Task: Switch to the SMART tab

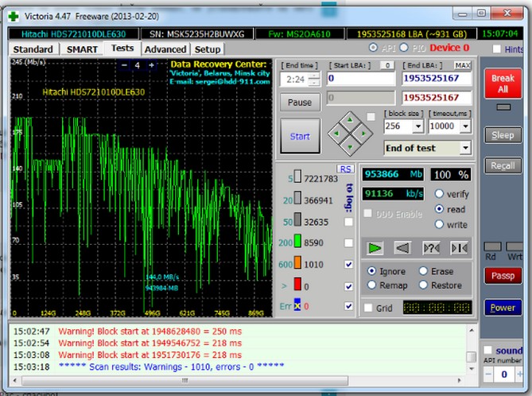Action: tap(82, 49)
